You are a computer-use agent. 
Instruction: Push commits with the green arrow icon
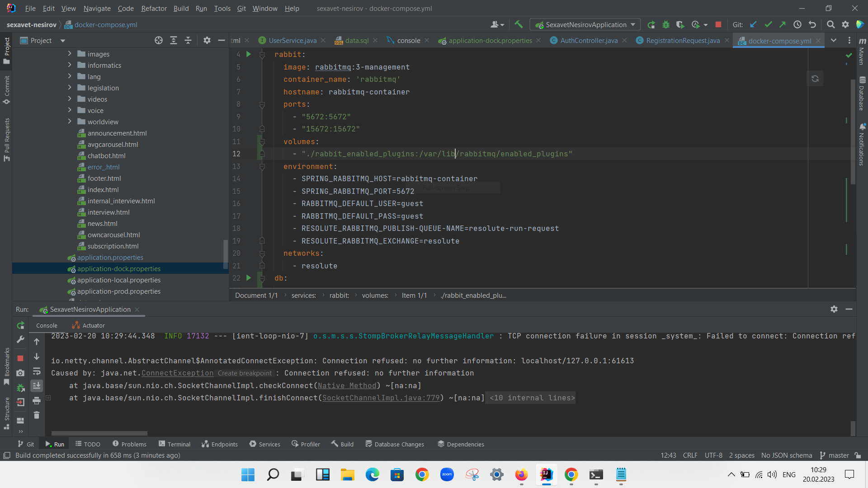(783, 24)
